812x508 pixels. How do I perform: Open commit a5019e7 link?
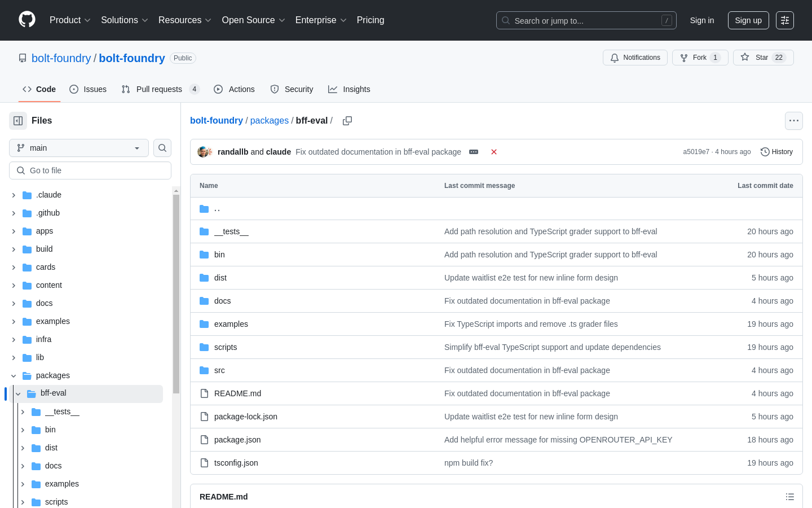click(x=696, y=152)
